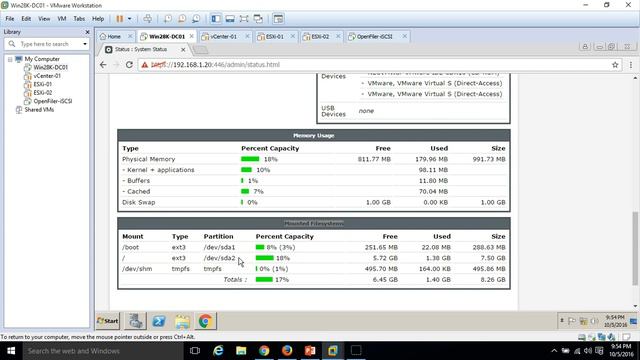
Task: Collapse the My Computer tree node
Action: tap(10, 59)
